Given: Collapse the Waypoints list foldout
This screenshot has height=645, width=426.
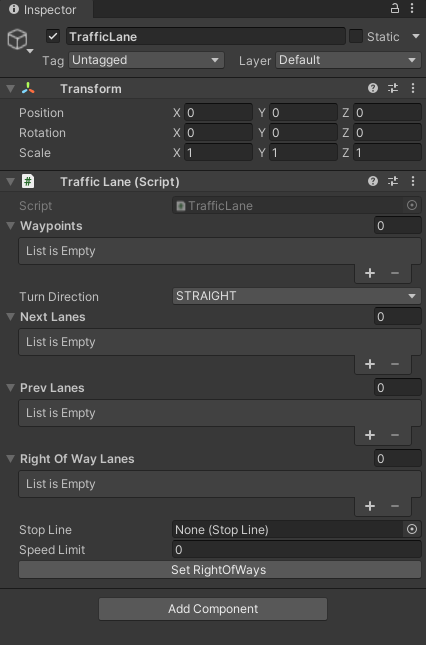Looking at the screenshot, I should tap(11, 225).
